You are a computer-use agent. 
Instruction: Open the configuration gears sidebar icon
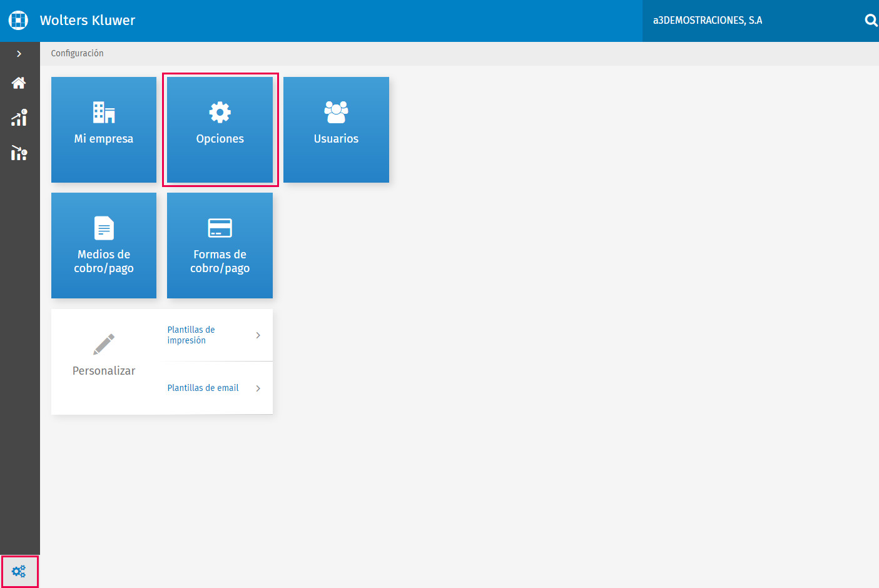pyautogui.click(x=19, y=571)
